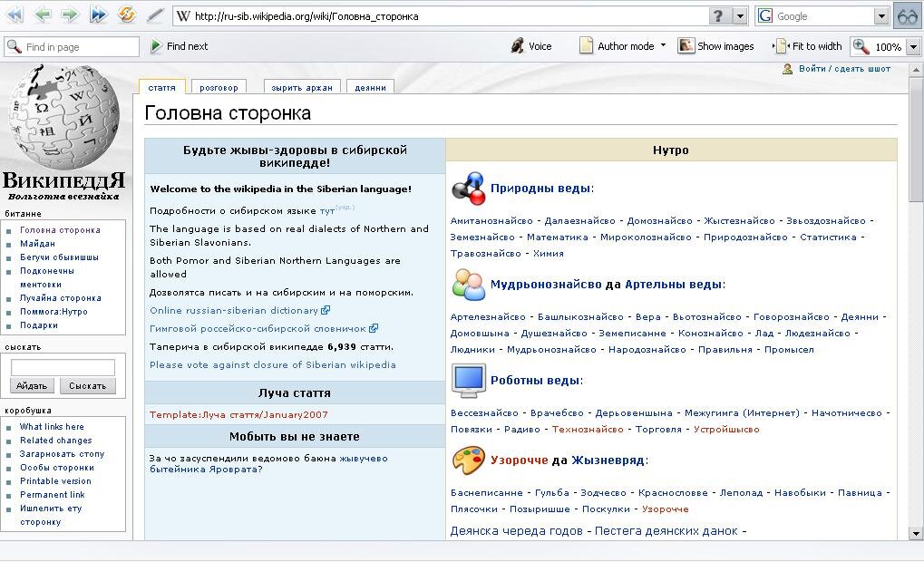Viewport: 924px width, 562px height.
Task: Open Майдан sidebar link
Action: coord(38,244)
